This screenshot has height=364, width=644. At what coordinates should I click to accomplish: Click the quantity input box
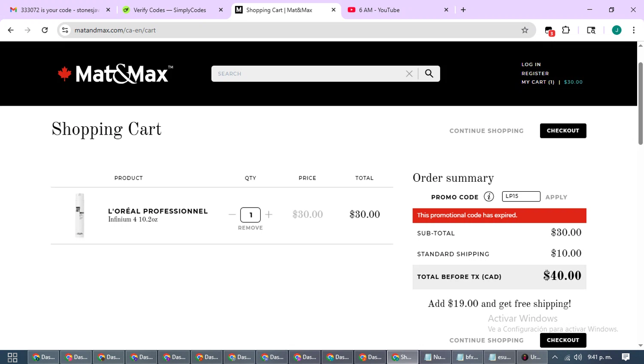tap(250, 214)
